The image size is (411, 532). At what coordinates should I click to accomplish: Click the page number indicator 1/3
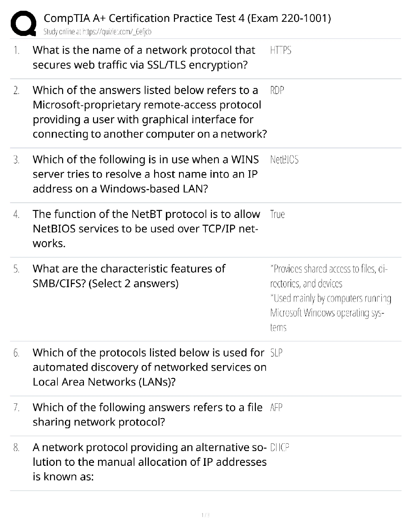[x=205, y=515]
